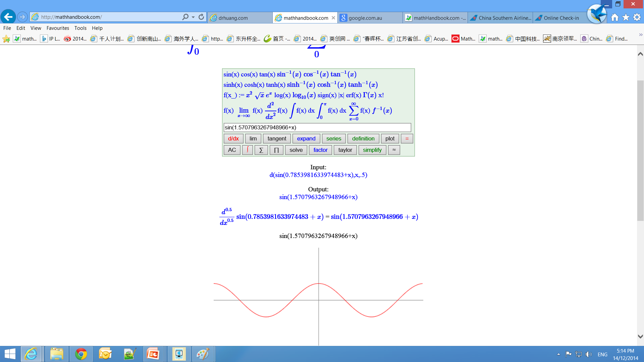Image resolution: width=644 pixels, height=362 pixels.
Task: Open the browser settings gear icon
Action: tap(637, 17)
